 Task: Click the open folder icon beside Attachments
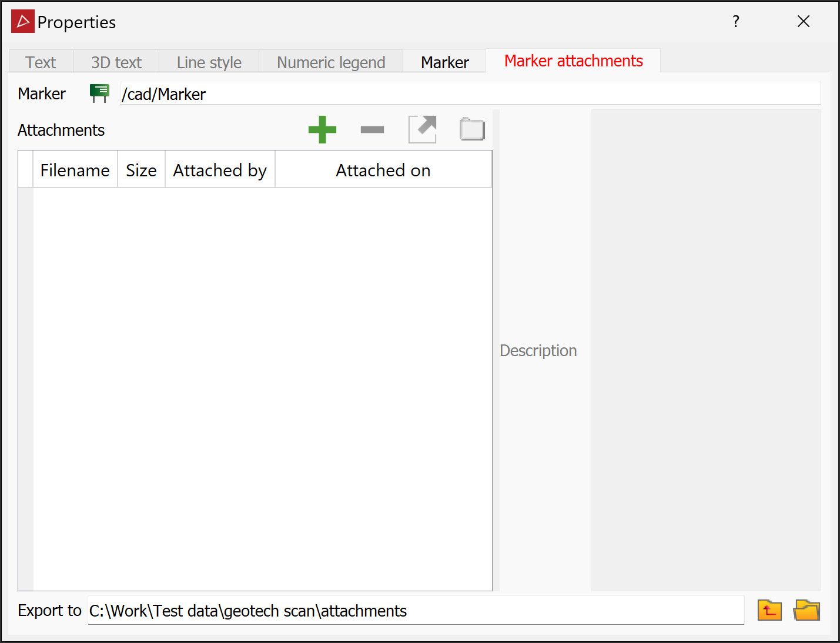click(x=472, y=129)
